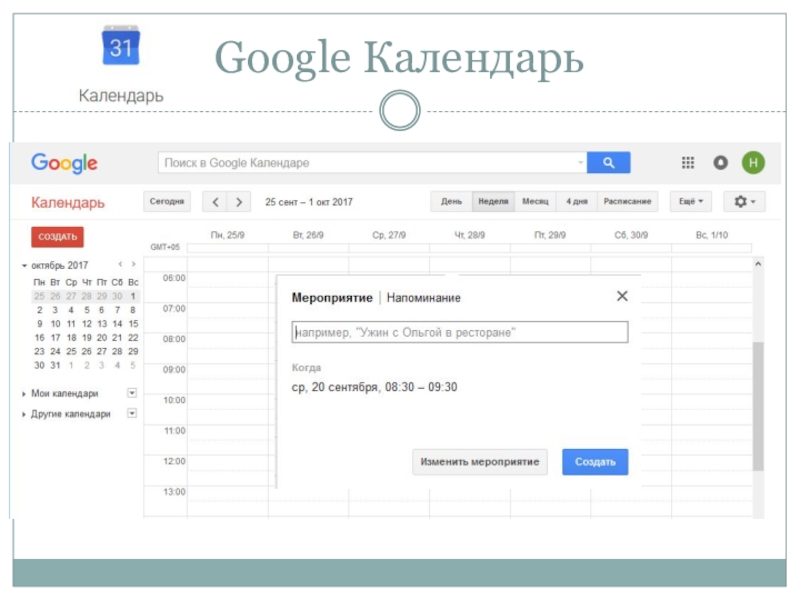800x600 pixels.
Task: Switch to Неделя view
Action: pyautogui.click(x=493, y=202)
